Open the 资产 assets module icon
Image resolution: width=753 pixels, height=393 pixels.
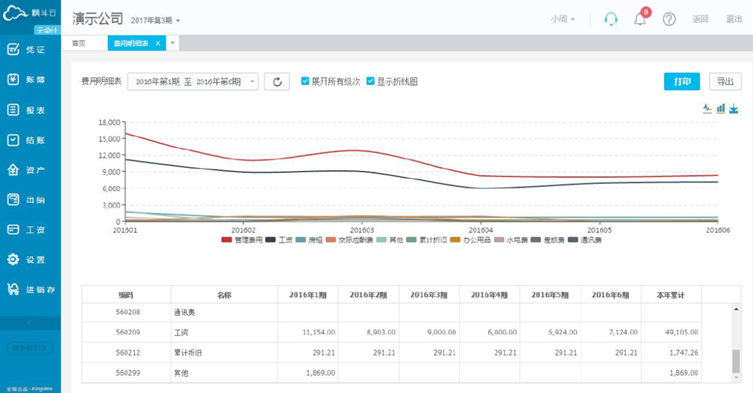coord(13,170)
